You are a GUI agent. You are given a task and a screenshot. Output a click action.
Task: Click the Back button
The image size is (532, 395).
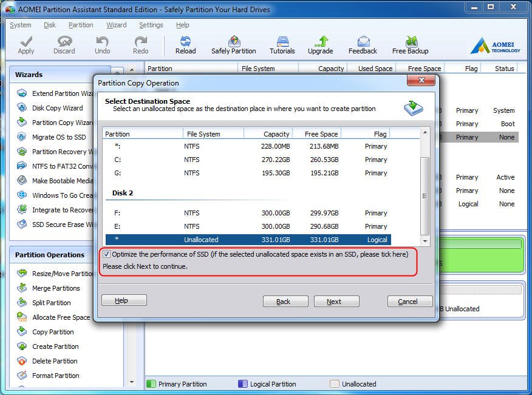(x=285, y=302)
